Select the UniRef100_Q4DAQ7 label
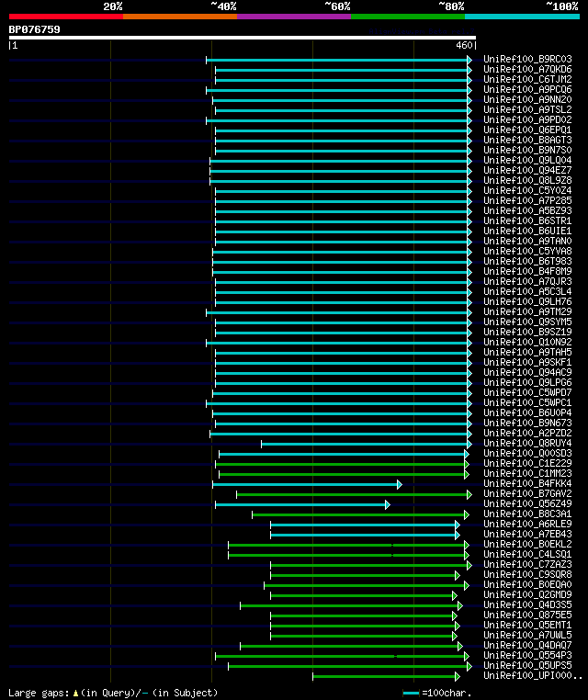This screenshot has height=700, width=588. [x=527, y=645]
